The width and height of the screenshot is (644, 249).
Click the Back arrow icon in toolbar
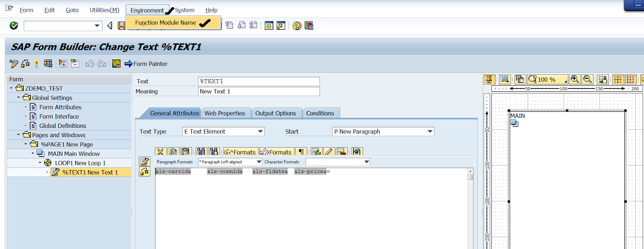point(109,26)
